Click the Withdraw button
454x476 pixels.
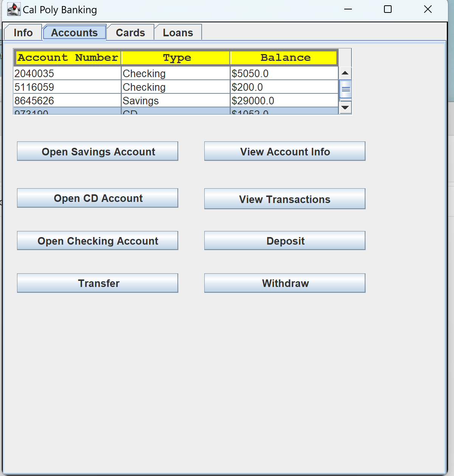point(285,283)
